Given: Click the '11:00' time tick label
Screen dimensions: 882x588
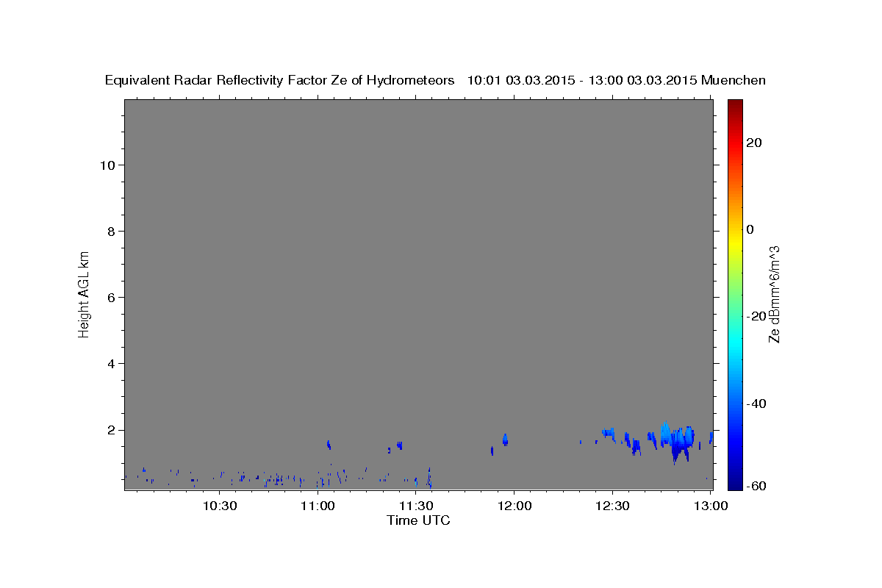Looking at the screenshot, I should (318, 506).
